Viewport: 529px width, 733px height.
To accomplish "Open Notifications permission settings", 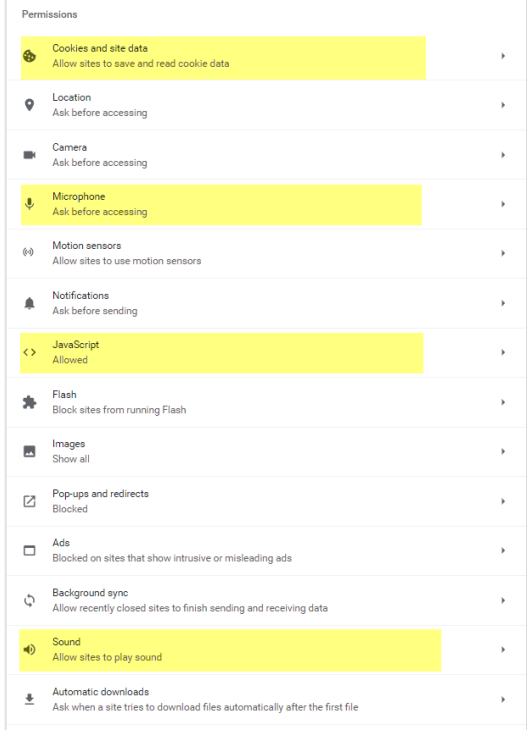I will 266,303.
